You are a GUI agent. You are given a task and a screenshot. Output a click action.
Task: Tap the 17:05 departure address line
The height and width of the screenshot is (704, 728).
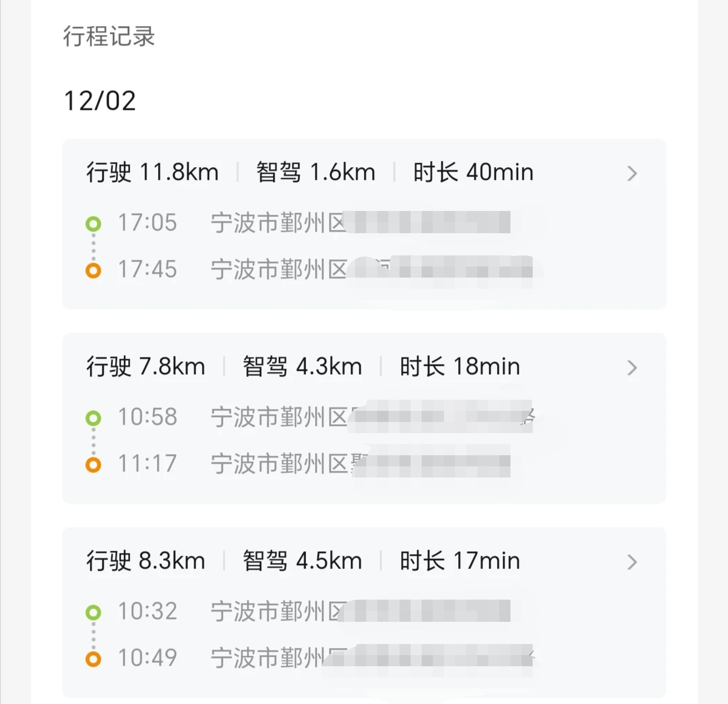(360, 223)
